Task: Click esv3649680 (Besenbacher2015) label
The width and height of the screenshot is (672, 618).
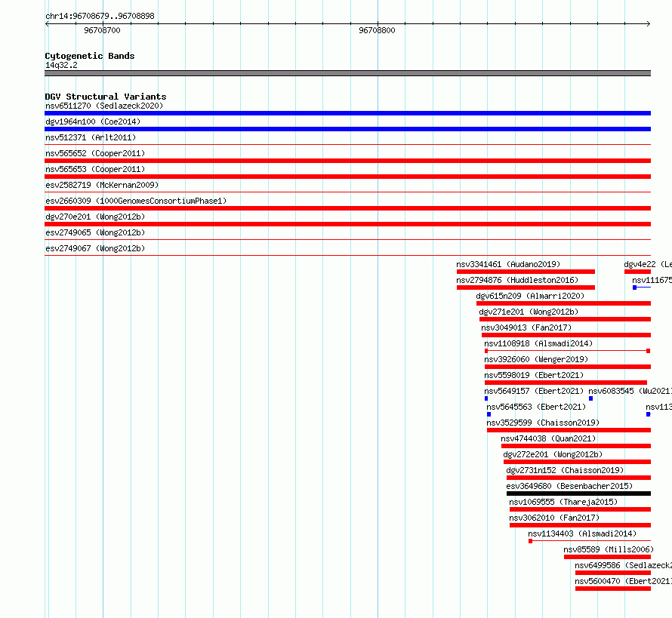Action: 569,486
